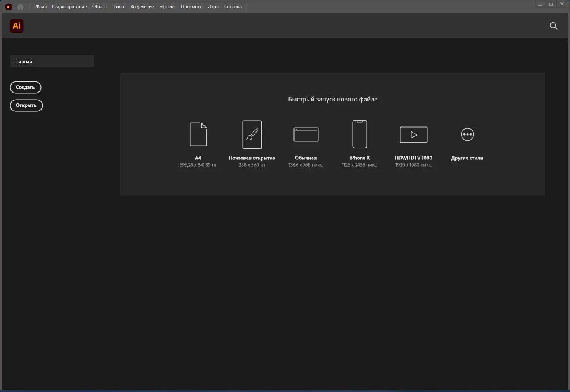Click the Быстрый запуск нового файла heading

(x=333, y=99)
